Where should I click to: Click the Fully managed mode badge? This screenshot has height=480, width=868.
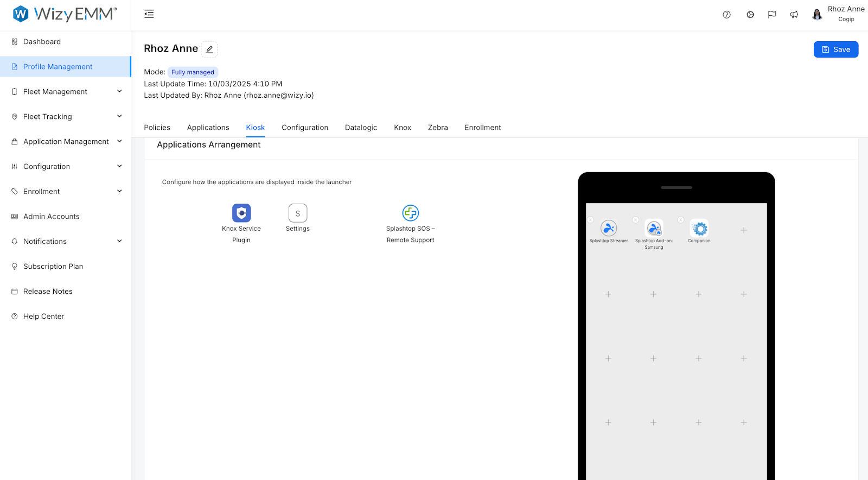click(x=193, y=72)
